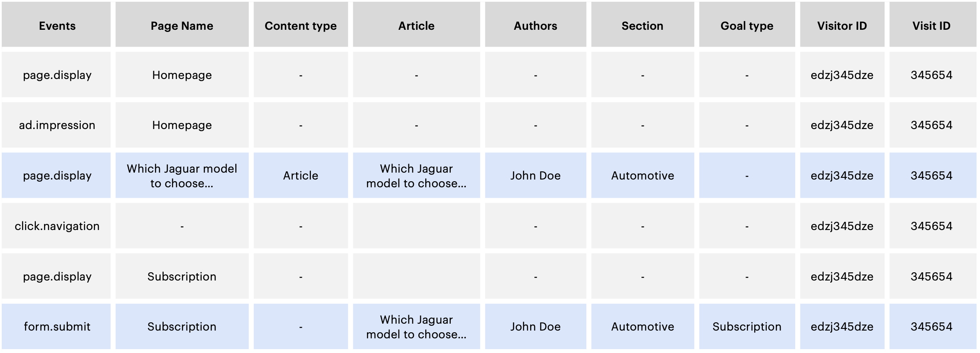Click the Content type column header

click(x=300, y=26)
